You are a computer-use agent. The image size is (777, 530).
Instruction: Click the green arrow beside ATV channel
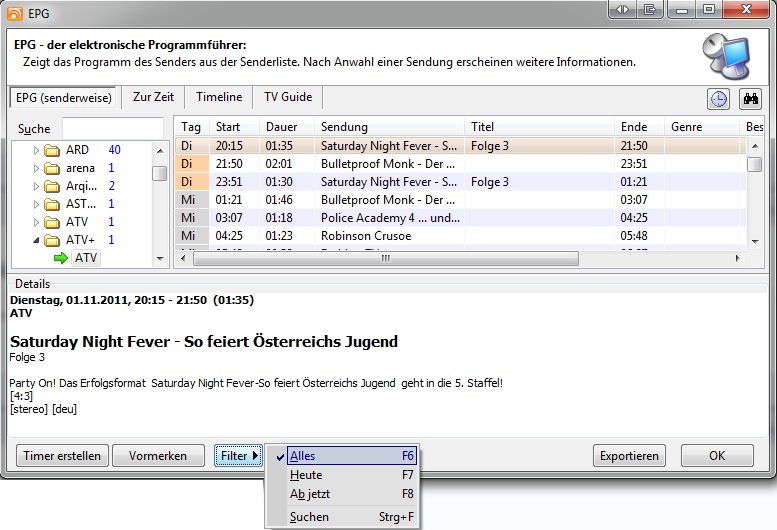pos(62,258)
